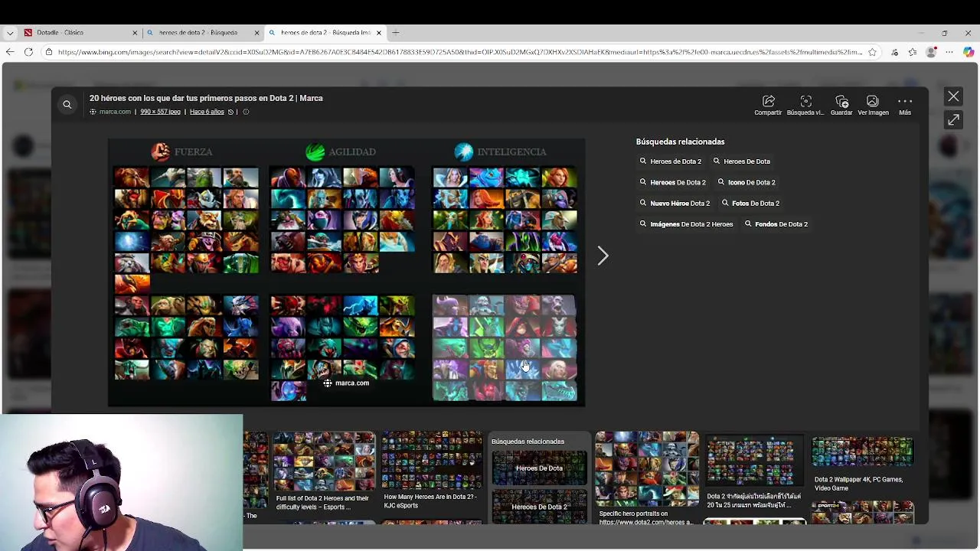Open Ver imagen to view full image
Screen dimensions: 980x551
(x=873, y=106)
